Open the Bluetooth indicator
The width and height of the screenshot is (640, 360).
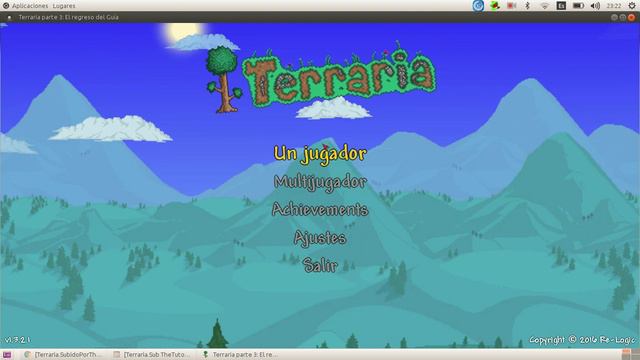coord(527,6)
